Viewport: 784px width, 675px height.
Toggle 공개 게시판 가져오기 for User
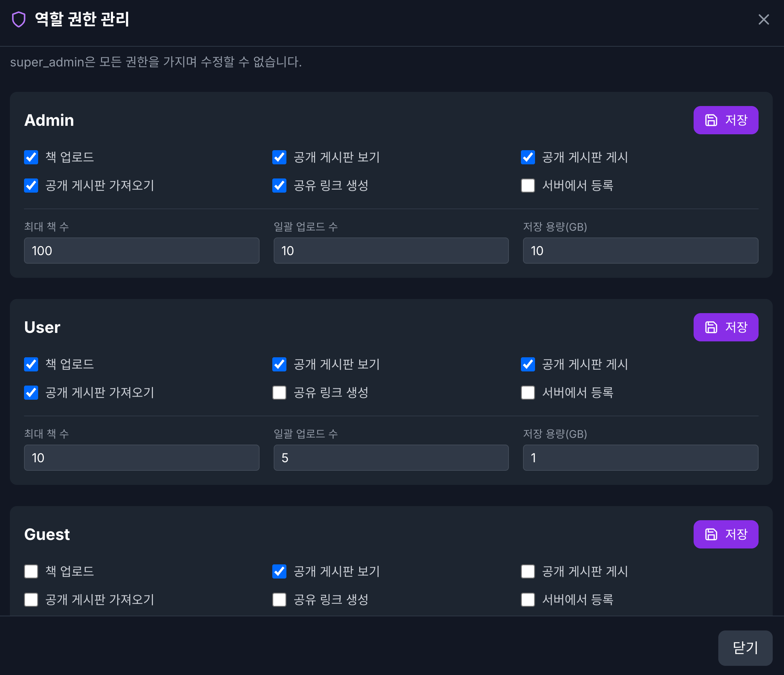31,393
